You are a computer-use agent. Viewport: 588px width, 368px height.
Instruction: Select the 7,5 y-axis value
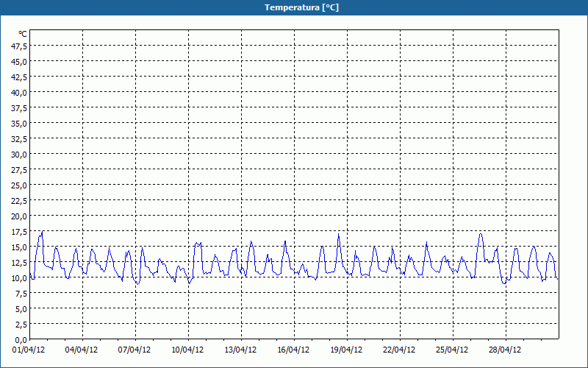click(21, 294)
